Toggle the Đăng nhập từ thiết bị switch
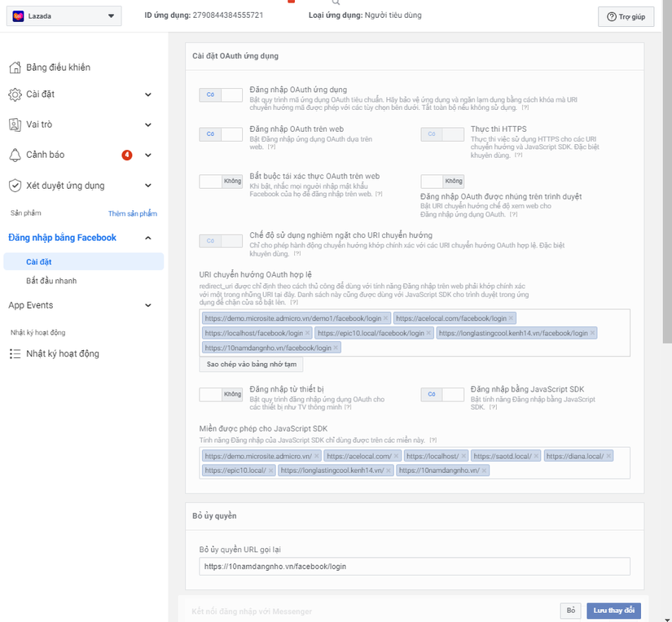The image size is (672, 622). click(221, 395)
